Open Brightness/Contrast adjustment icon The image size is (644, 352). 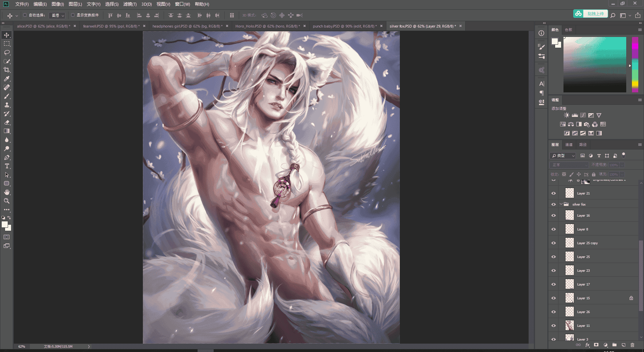coord(567,115)
